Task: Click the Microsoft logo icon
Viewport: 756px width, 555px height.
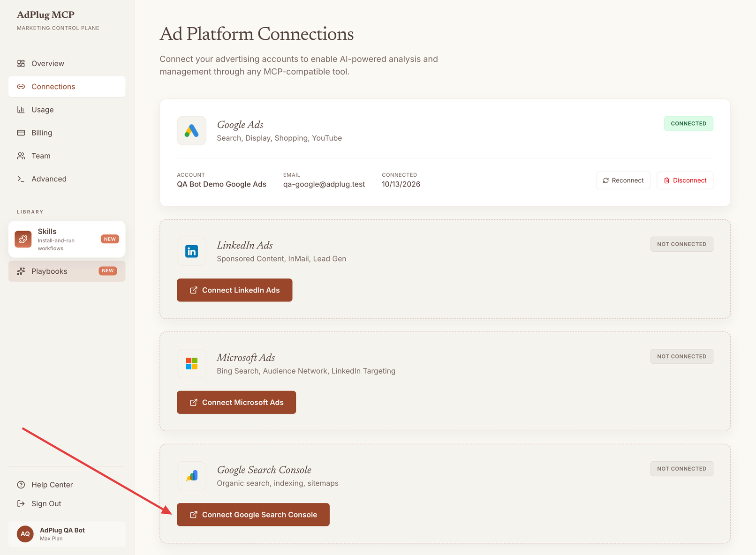Action: tap(191, 363)
